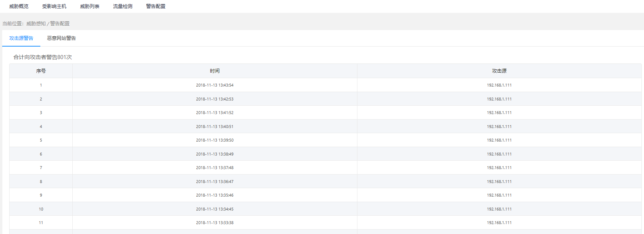The height and width of the screenshot is (234, 644).
Task: Click attack source 192.168.1.111 in row 8
Action: [x=499, y=182]
